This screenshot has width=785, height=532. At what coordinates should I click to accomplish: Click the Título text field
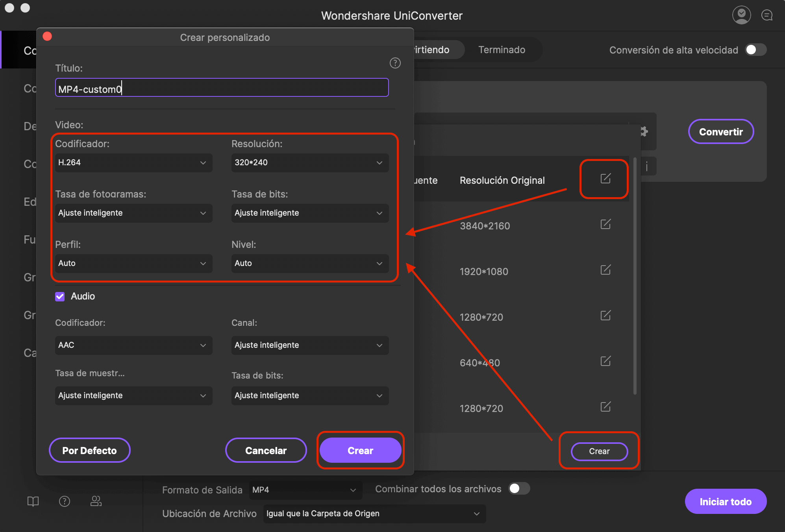pyautogui.click(x=222, y=87)
